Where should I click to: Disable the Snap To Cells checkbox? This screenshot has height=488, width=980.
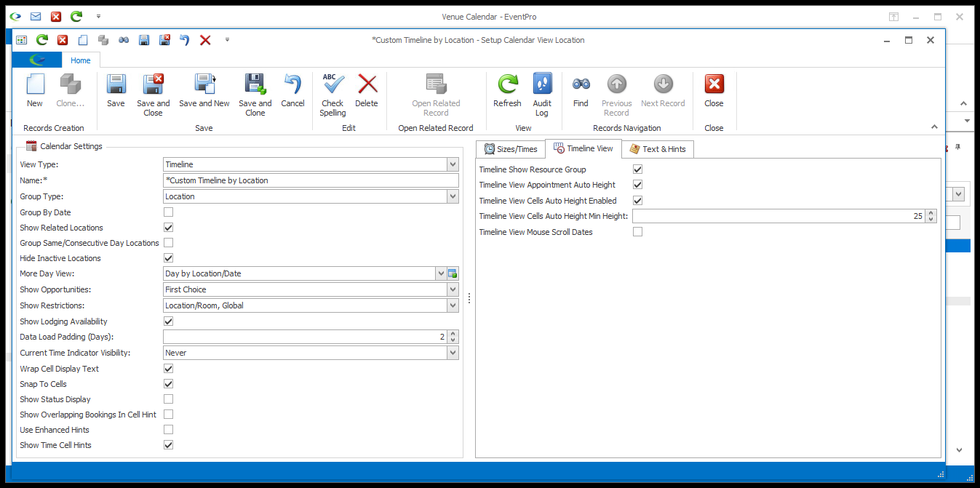coord(168,384)
